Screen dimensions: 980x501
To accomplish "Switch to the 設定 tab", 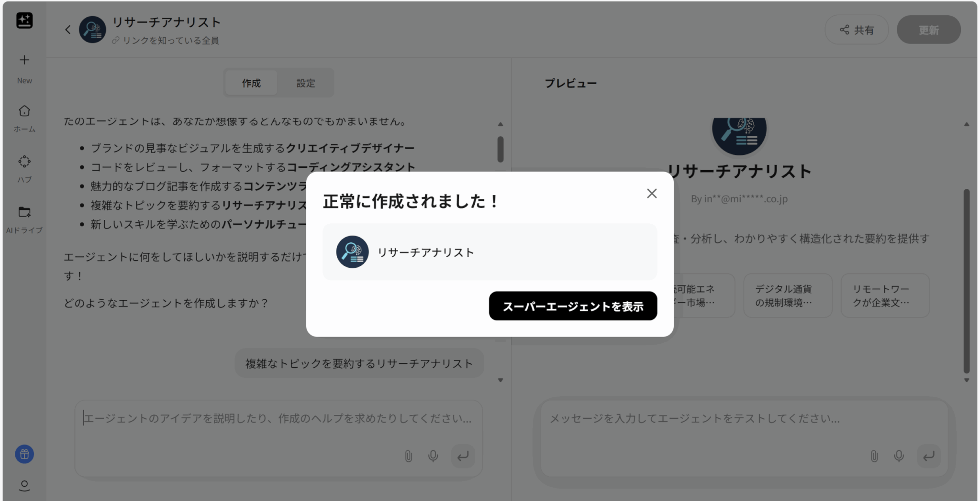I will click(306, 83).
